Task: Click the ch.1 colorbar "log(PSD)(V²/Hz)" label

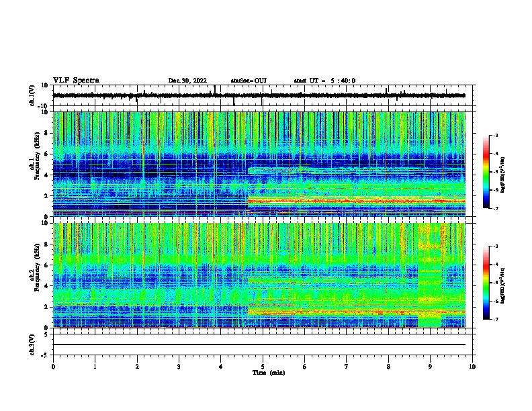Action: [x=504, y=175]
